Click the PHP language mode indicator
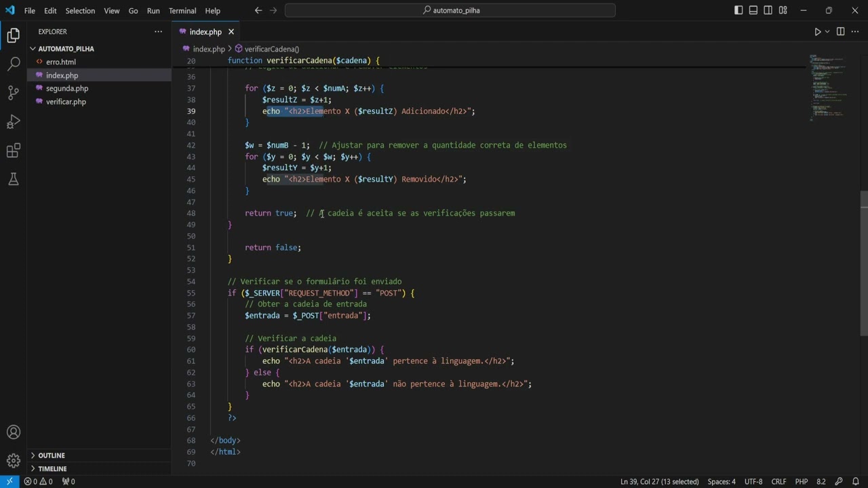Screen dimensions: 868x488 tap(801, 481)
